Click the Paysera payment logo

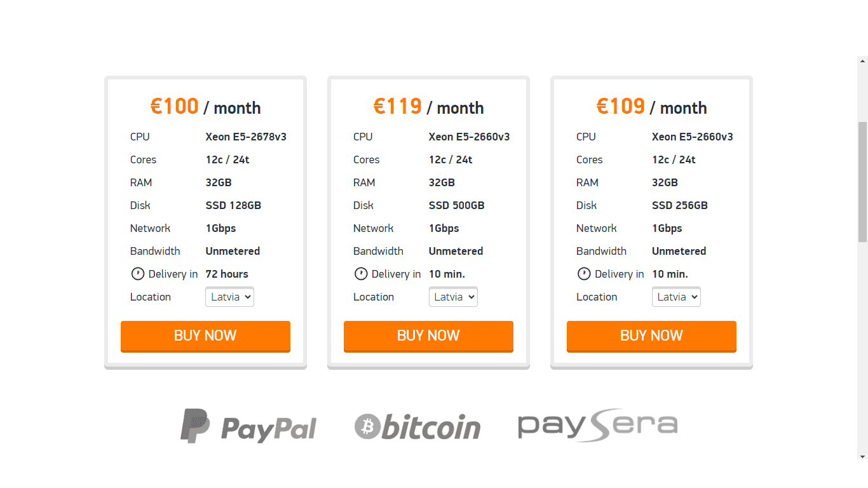598,425
